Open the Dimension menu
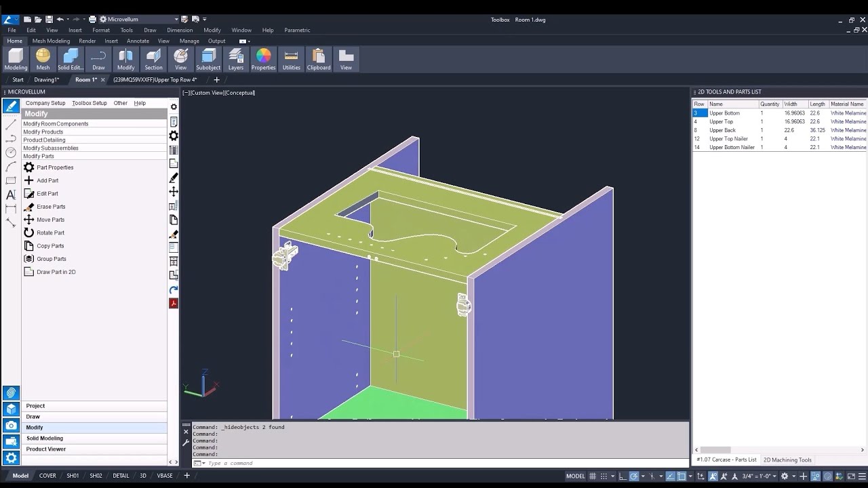Viewport: 868px width, 488px height. click(x=180, y=30)
